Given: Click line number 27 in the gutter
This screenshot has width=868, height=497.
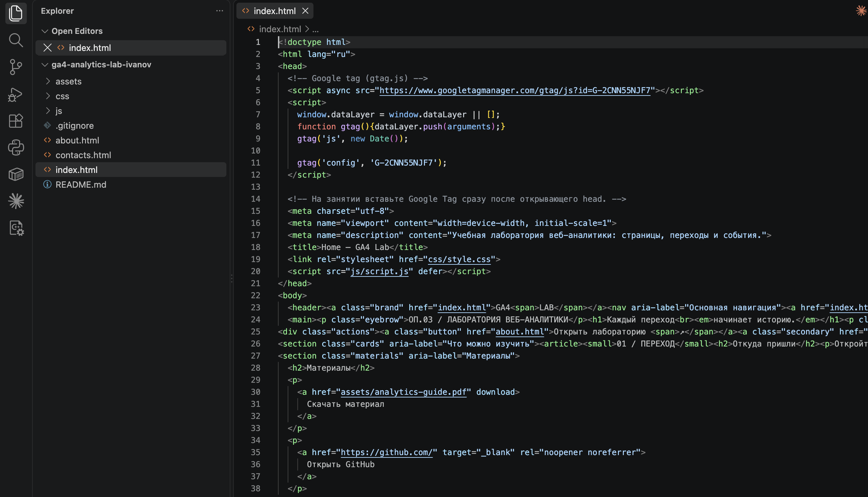Looking at the screenshot, I should (256, 356).
